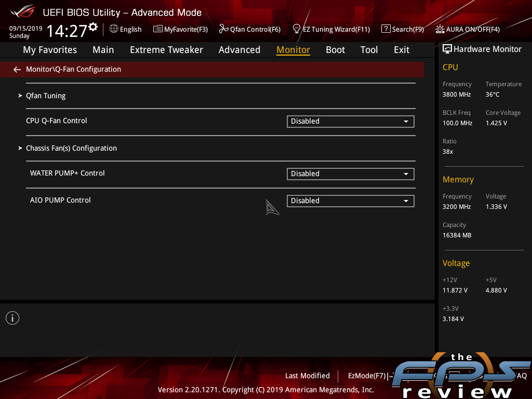Switch to Exit tab
The height and width of the screenshot is (399, 532).
click(402, 50)
